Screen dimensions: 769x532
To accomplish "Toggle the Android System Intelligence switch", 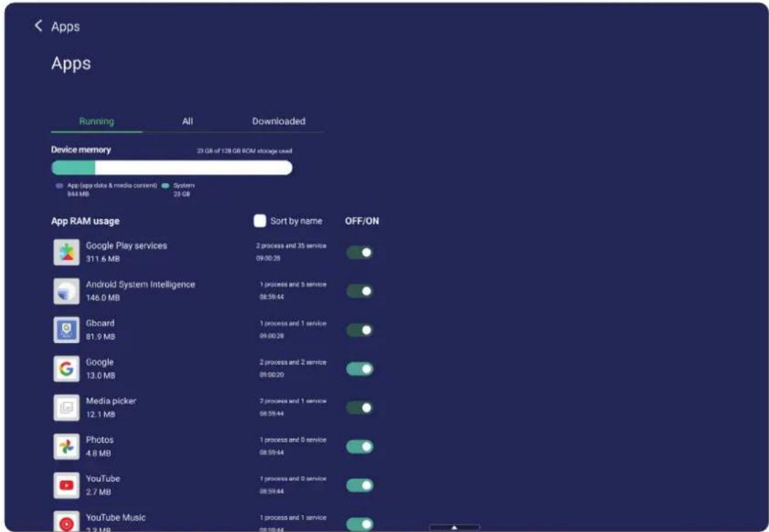I will [360, 291].
